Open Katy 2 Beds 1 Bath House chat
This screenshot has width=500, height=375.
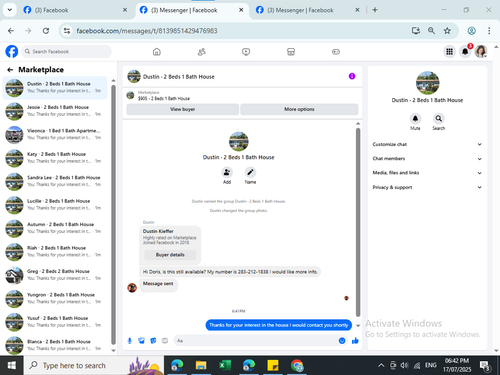[55, 158]
